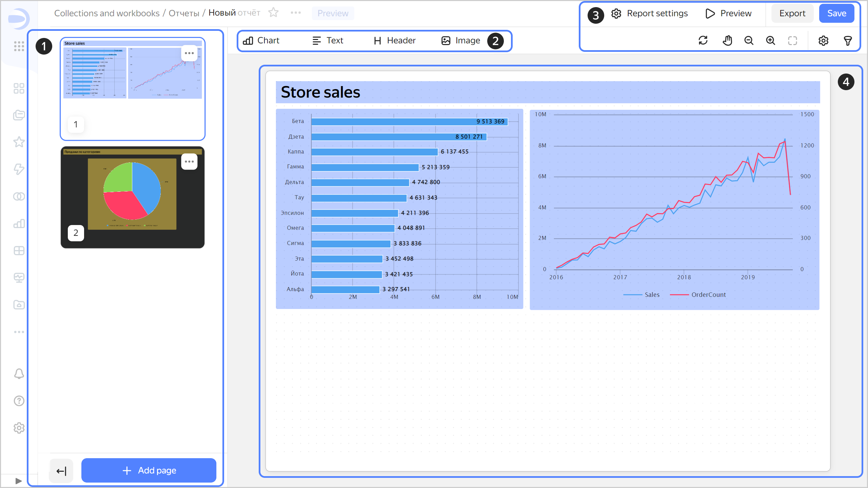Viewport: 868px width, 488px height.
Task: Expand the sidebar with the bottom play arrow
Action: (x=18, y=481)
